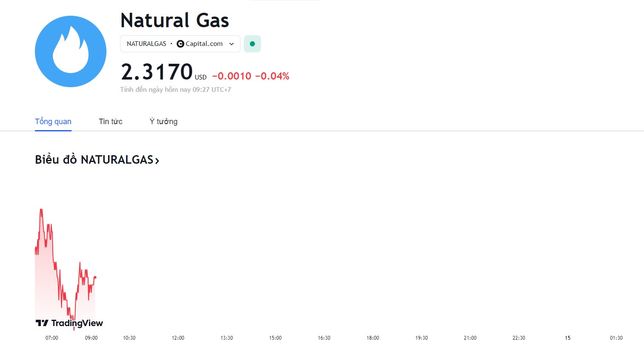Click the arrow after Biểu đồ NATURALGAS

pos(157,161)
